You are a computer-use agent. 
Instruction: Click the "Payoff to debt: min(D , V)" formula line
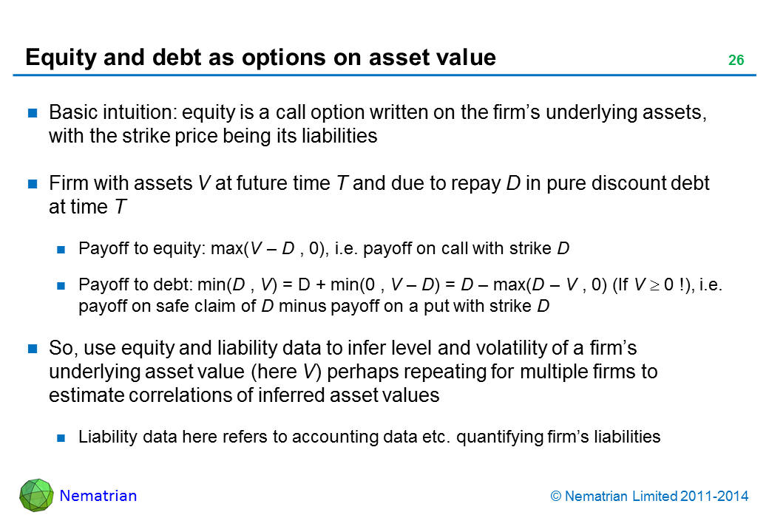click(399, 284)
